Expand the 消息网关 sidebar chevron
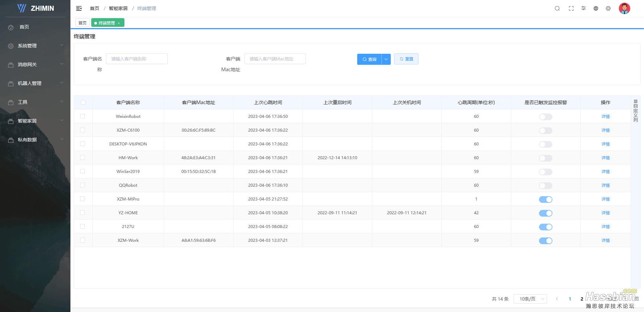The image size is (644, 312). coord(62,64)
